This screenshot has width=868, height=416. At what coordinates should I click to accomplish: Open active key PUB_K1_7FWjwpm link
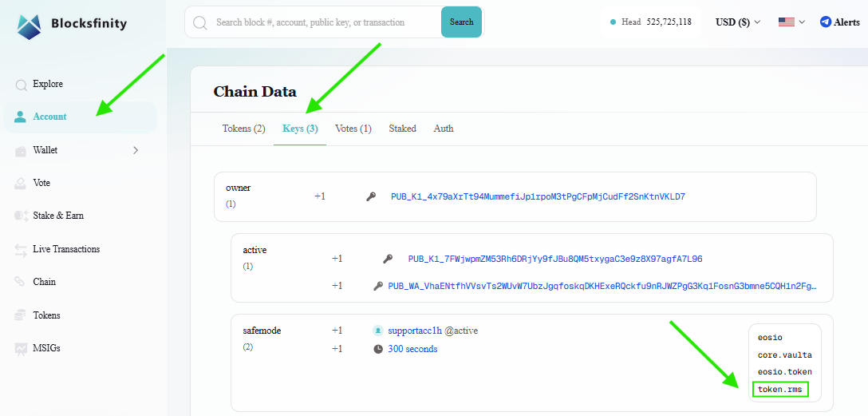coord(555,259)
